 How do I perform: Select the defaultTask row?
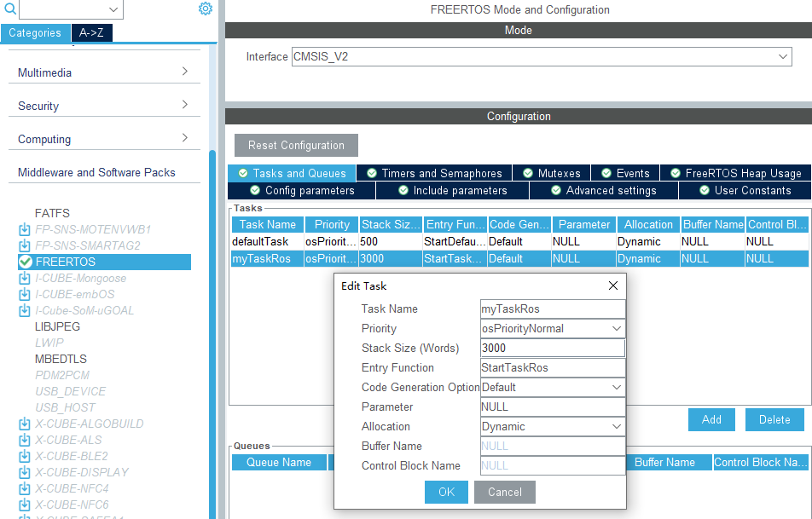(520, 242)
